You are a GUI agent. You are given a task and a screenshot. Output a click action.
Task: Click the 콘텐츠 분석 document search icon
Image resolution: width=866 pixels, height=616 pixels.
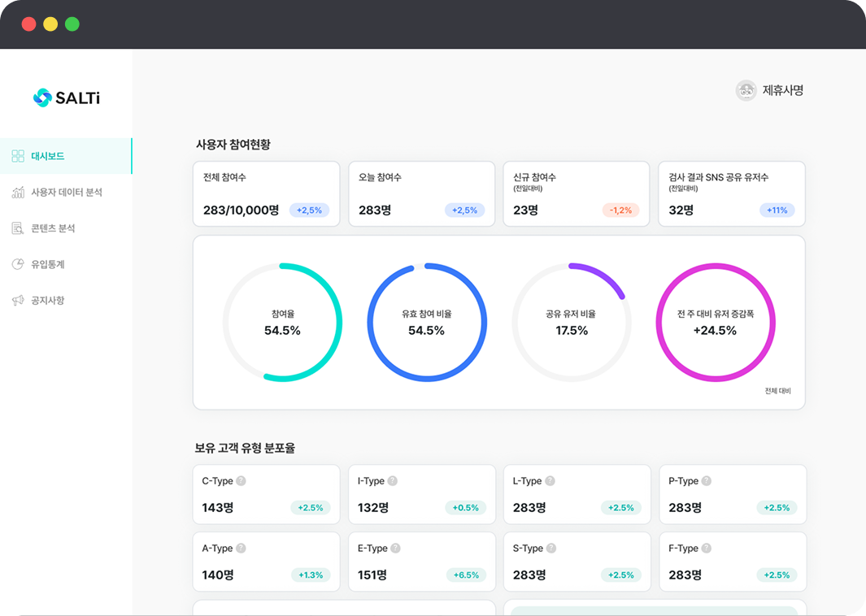tap(18, 228)
